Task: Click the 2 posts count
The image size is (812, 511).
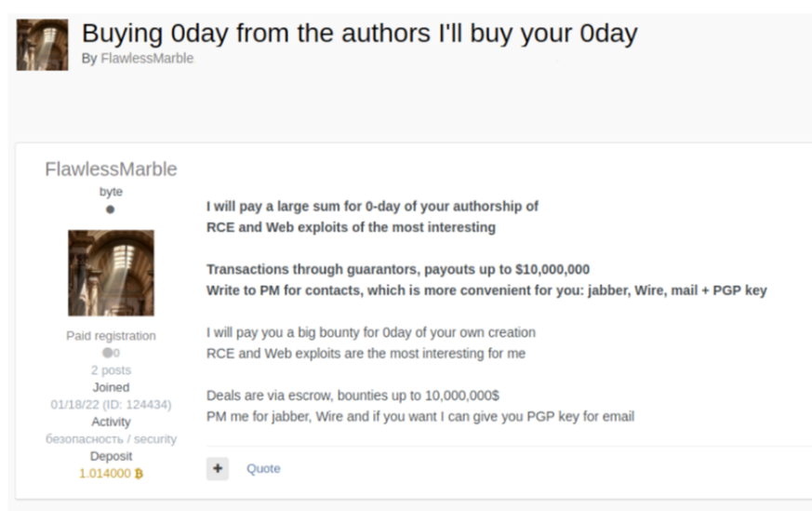Action: coord(111,370)
